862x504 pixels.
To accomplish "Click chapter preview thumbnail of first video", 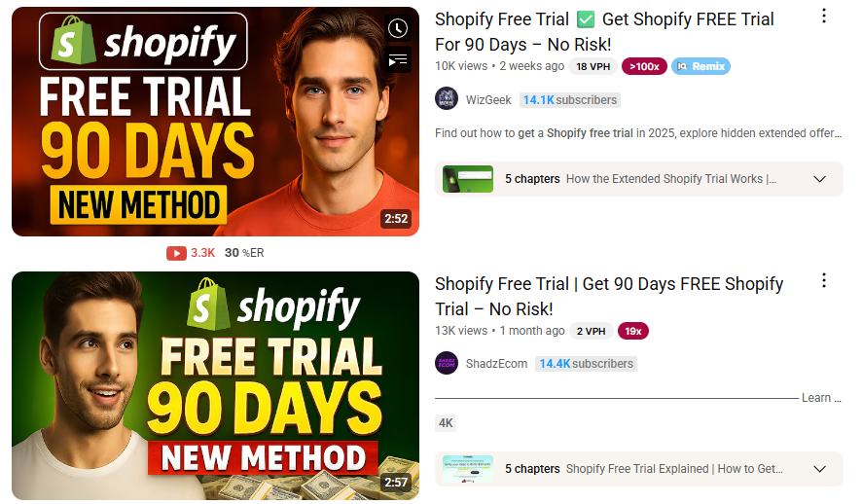I will pyautogui.click(x=468, y=179).
